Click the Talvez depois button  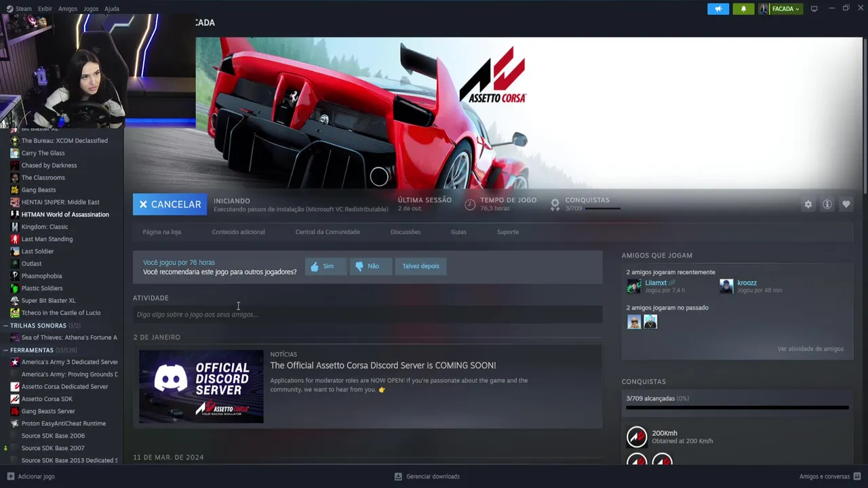pos(420,266)
